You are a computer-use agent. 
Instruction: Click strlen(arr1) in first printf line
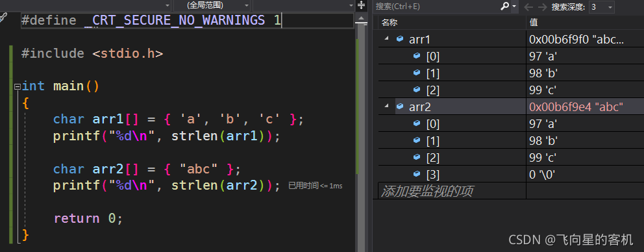[x=219, y=136]
